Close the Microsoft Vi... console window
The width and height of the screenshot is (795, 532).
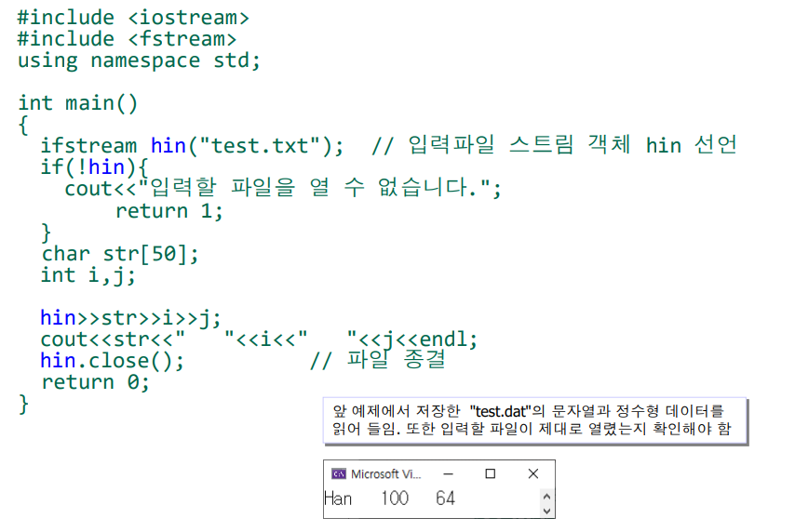(x=532, y=473)
